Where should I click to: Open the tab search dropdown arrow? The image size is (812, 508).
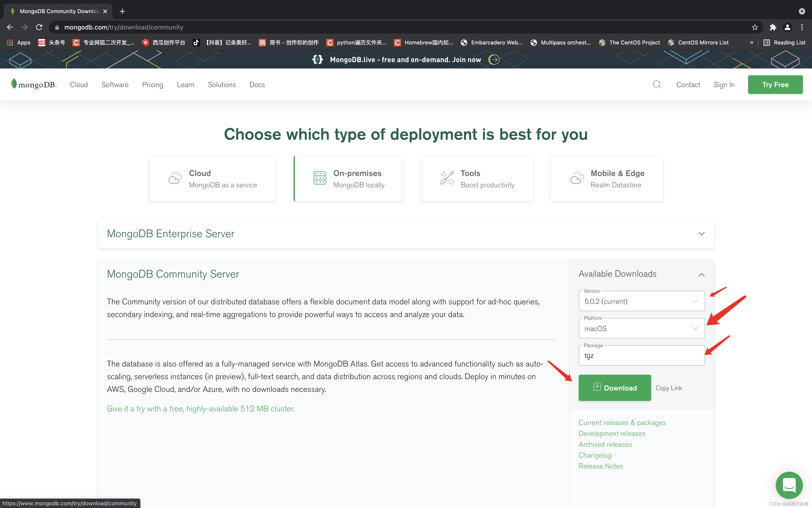pyautogui.click(x=802, y=11)
